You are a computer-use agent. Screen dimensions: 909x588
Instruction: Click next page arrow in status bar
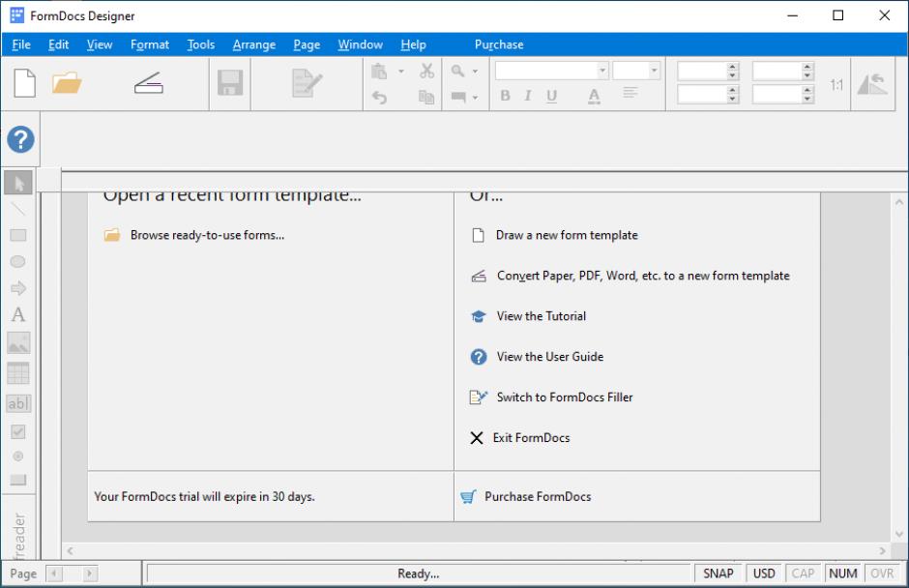point(89,573)
